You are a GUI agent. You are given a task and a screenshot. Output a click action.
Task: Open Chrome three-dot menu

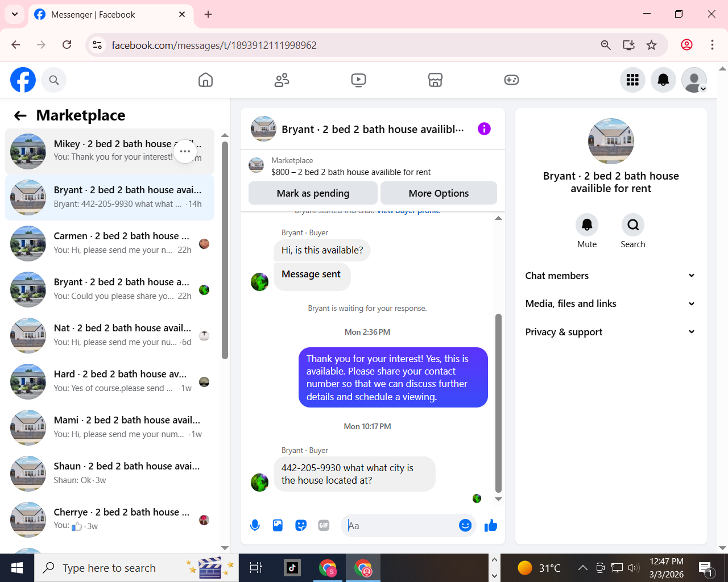pos(712,45)
